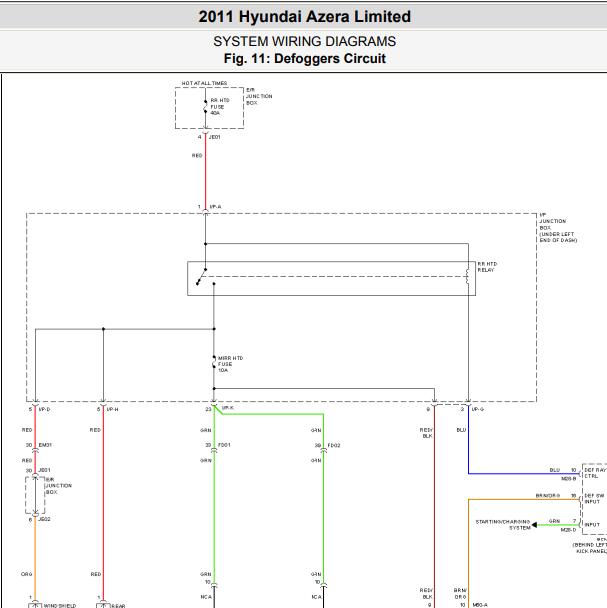Viewport: 607px width, 608px height.
Task: Click the "ORG" wire color label
Action: pyautogui.click(x=27, y=574)
